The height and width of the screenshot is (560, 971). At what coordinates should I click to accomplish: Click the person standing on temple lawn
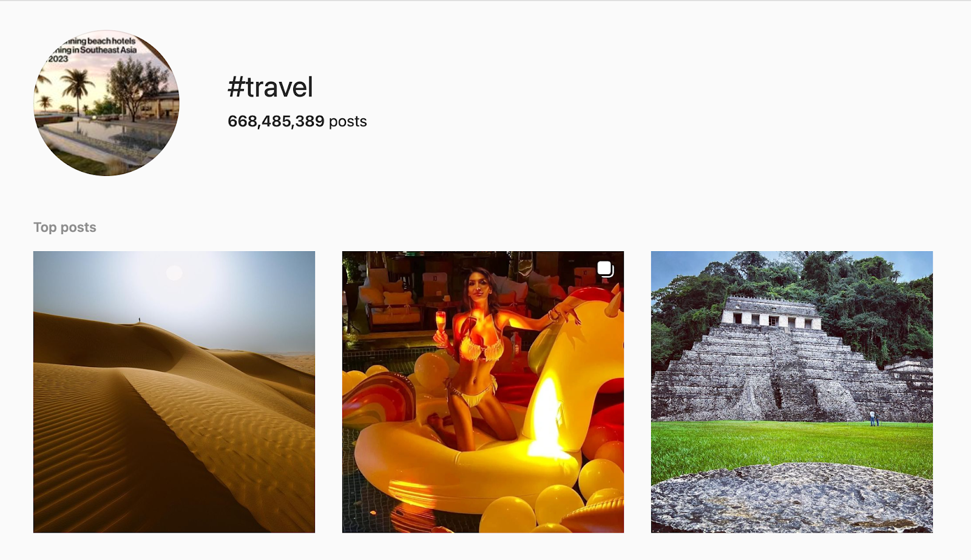point(873,418)
